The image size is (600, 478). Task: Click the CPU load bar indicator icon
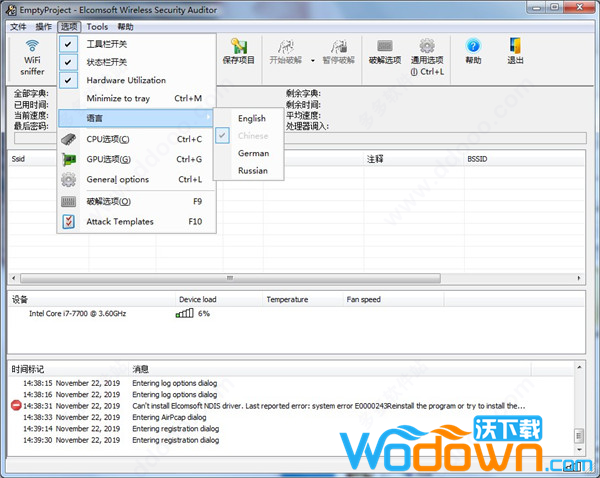click(x=184, y=313)
